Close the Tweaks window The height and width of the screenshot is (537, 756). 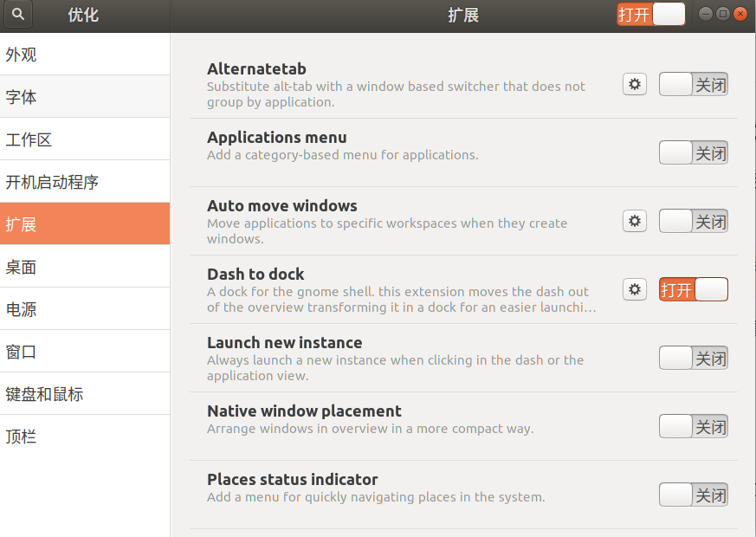(x=740, y=14)
